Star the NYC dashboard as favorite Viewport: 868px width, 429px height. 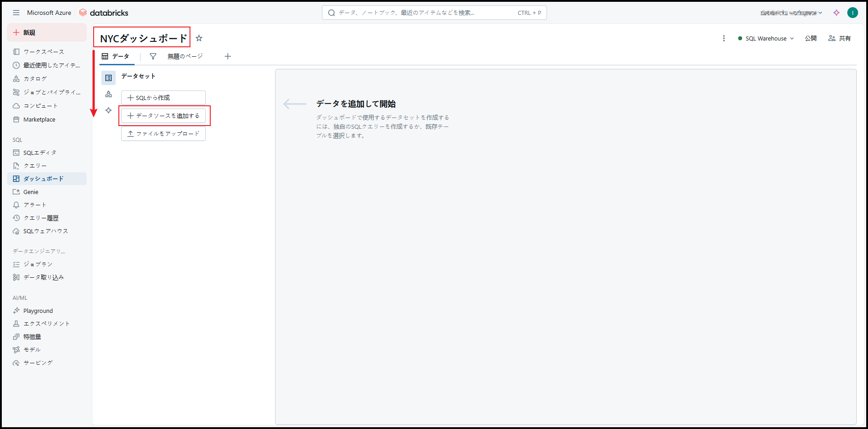click(x=199, y=38)
